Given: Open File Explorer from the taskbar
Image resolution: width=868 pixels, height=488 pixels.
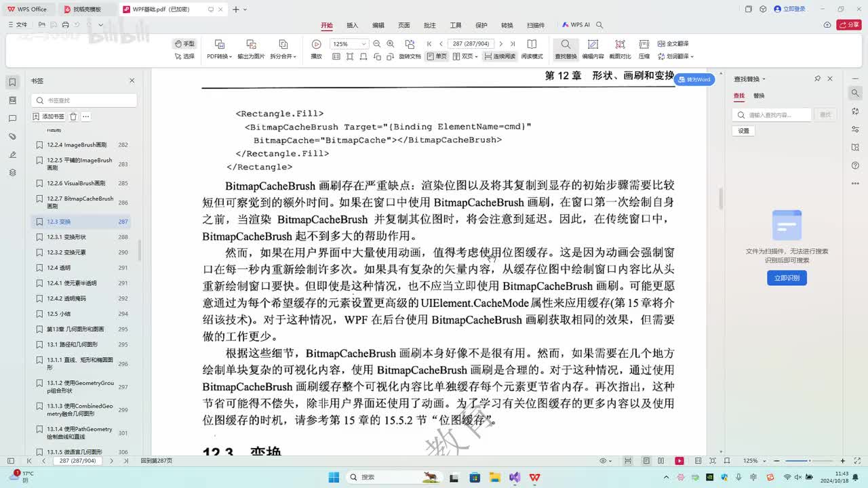Looking at the screenshot, I should (x=495, y=477).
